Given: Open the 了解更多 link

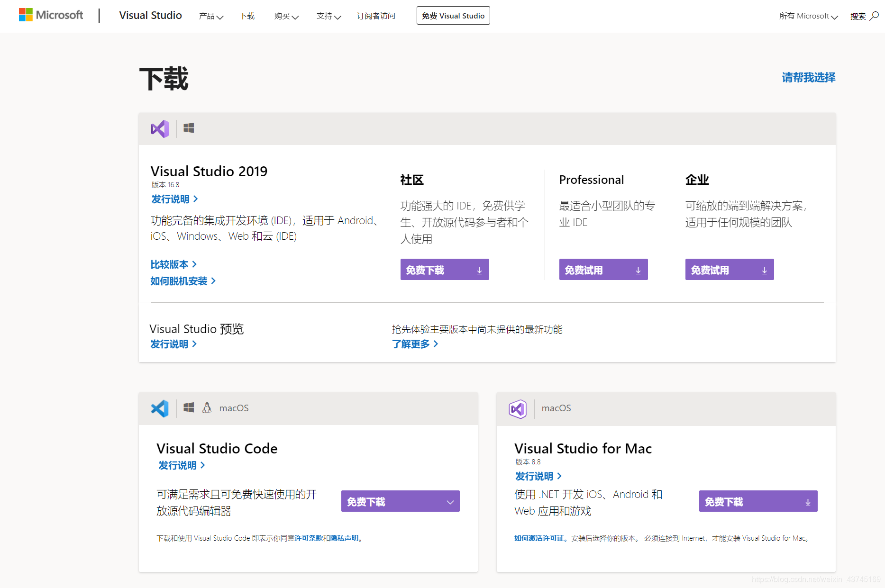Looking at the screenshot, I should (415, 344).
